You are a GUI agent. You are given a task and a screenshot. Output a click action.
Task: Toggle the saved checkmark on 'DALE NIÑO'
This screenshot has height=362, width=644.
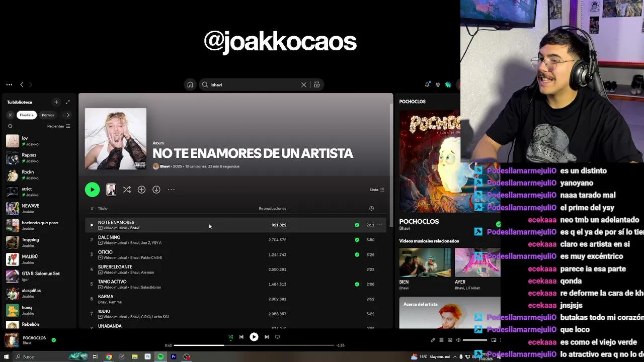click(x=357, y=240)
